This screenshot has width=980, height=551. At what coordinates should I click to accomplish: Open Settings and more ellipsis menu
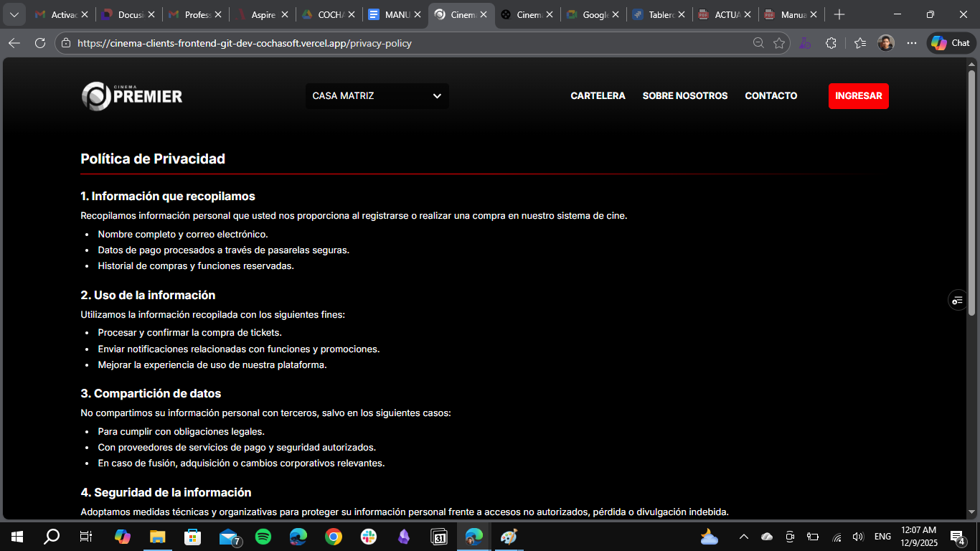[x=911, y=43]
